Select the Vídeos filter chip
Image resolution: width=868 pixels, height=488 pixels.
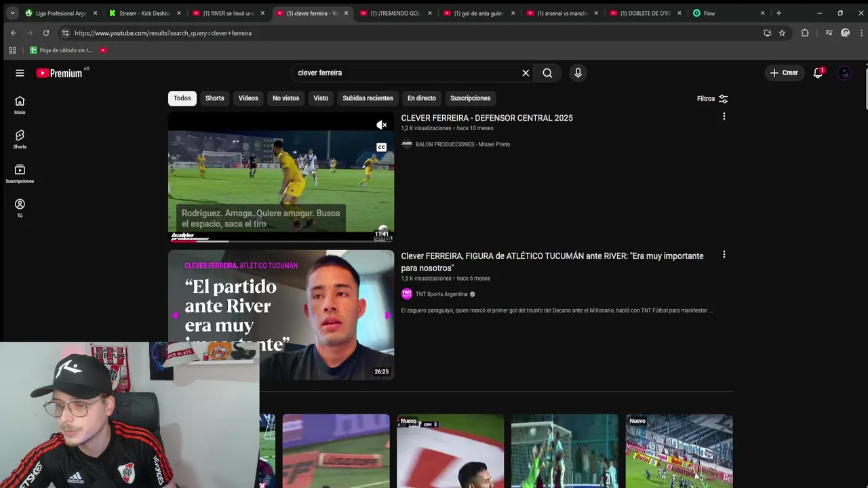tap(248, 98)
